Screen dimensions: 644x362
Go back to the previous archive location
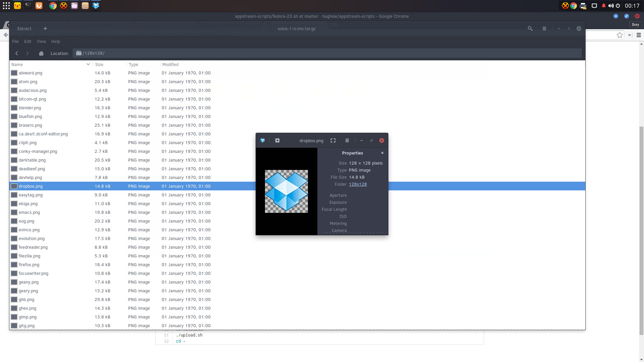pyautogui.click(x=17, y=53)
